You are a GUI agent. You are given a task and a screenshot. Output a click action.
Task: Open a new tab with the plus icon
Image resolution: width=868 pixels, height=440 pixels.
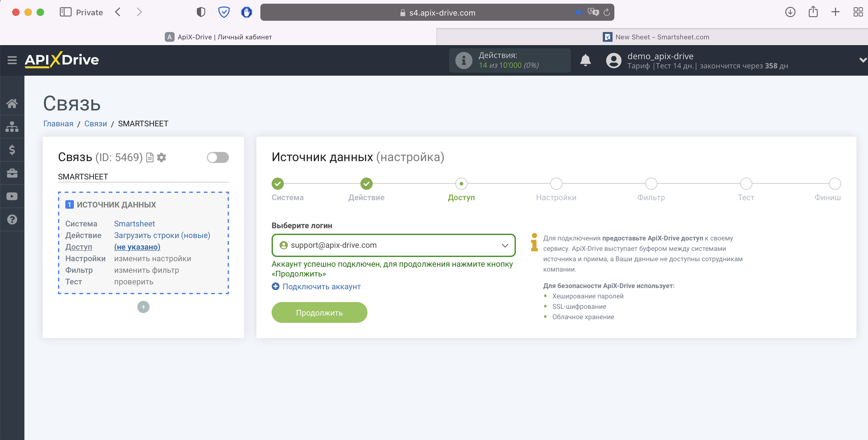(835, 13)
